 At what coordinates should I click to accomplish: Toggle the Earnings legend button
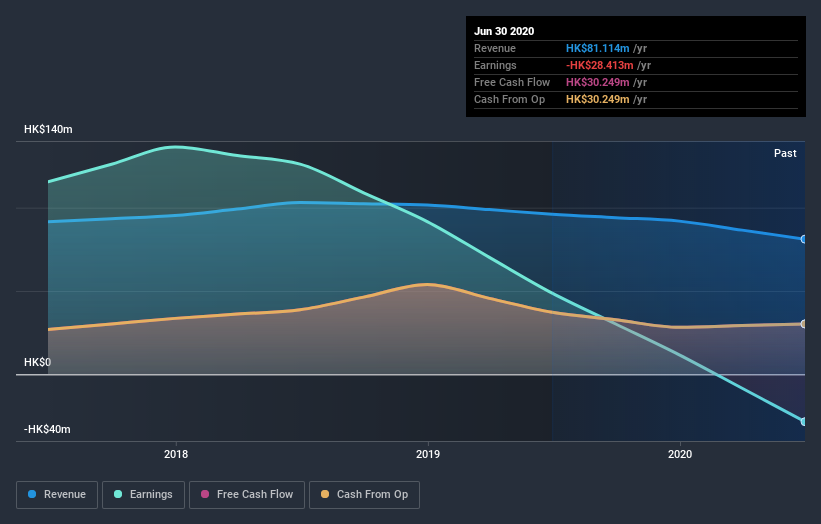click(x=143, y=495)
